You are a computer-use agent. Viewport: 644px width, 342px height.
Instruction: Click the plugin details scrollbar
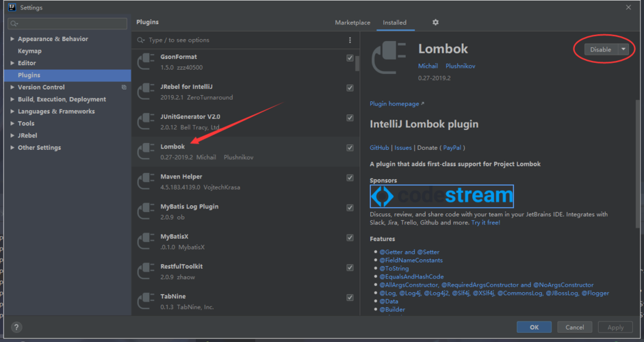point(637,163)
